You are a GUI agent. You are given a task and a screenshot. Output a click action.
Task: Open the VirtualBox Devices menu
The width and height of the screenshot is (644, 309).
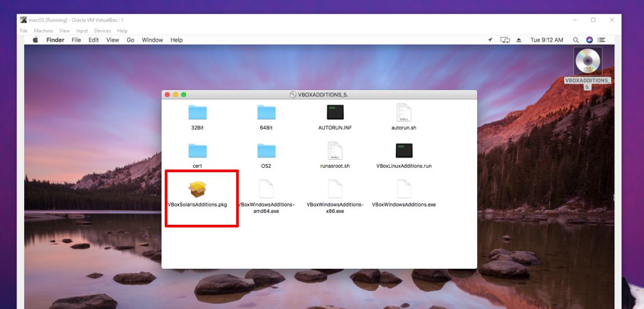click(x=103, y=31)
